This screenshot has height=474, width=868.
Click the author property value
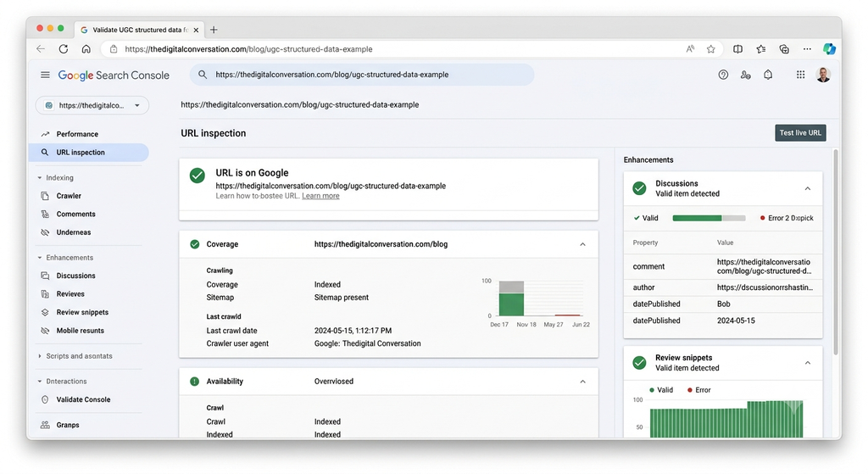(x=765, y=287)
